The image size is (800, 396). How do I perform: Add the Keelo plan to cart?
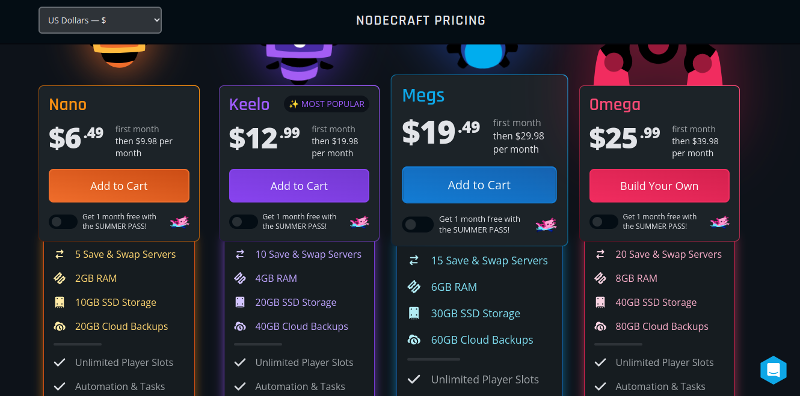click(299, 186)
